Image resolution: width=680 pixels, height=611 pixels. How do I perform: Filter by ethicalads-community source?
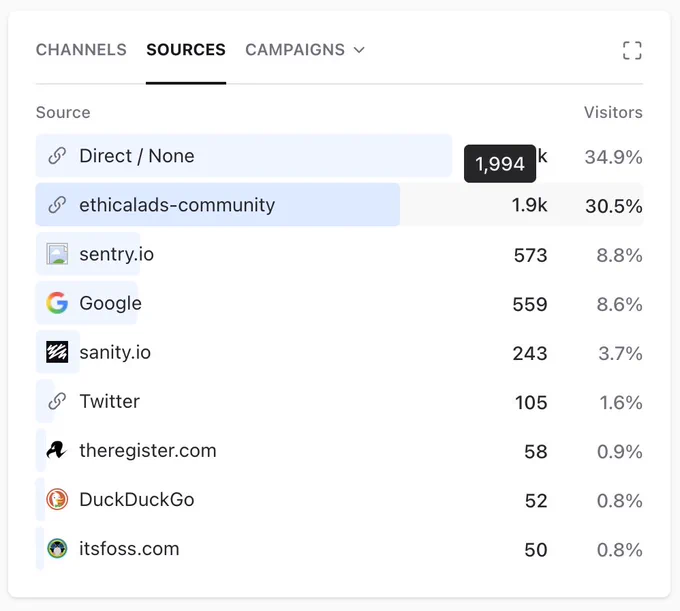point(177,205)
